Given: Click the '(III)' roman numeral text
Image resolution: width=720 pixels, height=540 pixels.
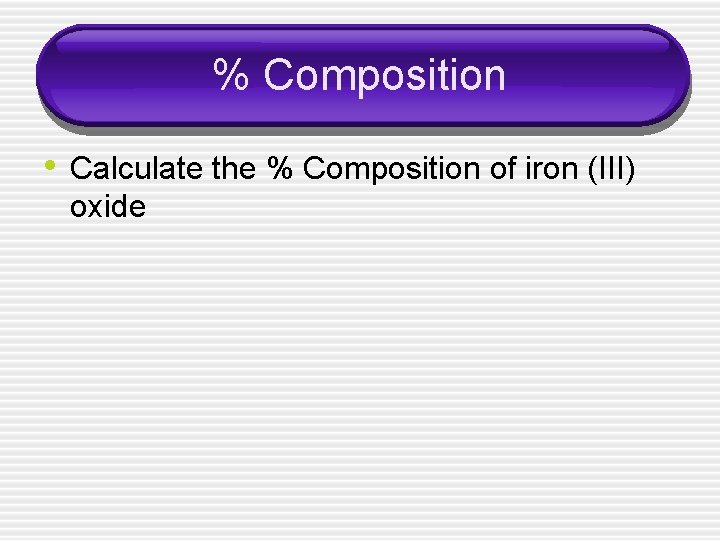Looking at the screenshot, I should coord(608,169).
